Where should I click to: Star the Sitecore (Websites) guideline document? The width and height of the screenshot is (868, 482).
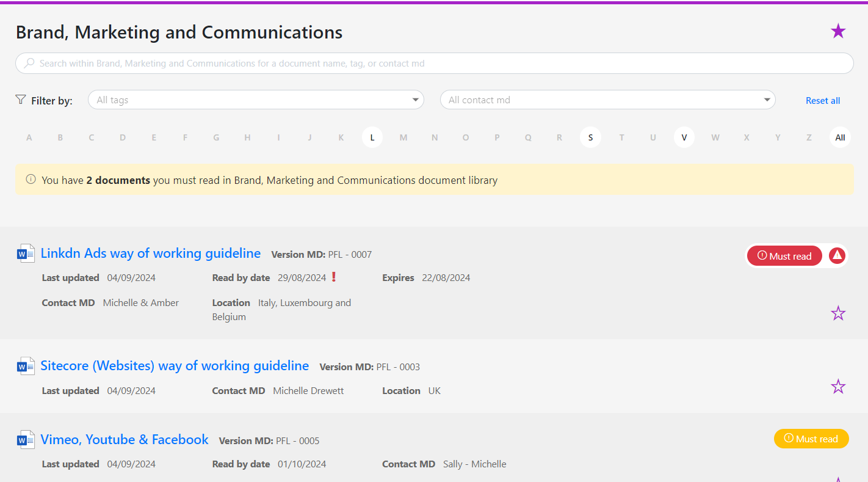pos(838,387)
